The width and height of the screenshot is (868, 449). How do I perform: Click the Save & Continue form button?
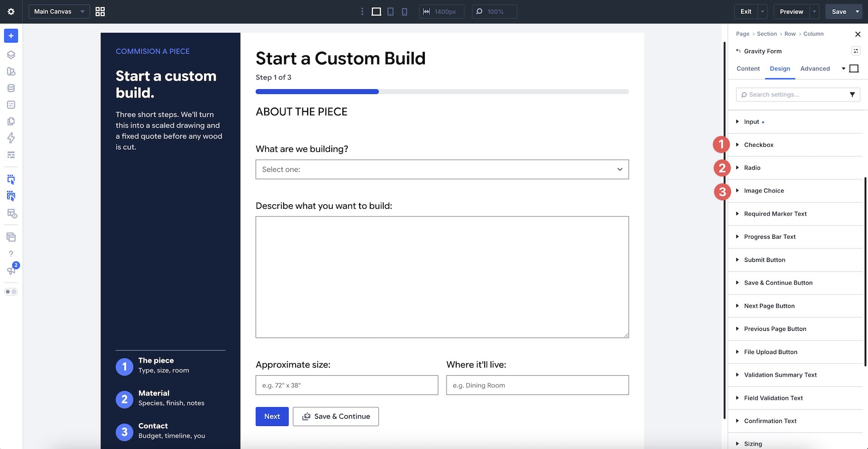336,416
